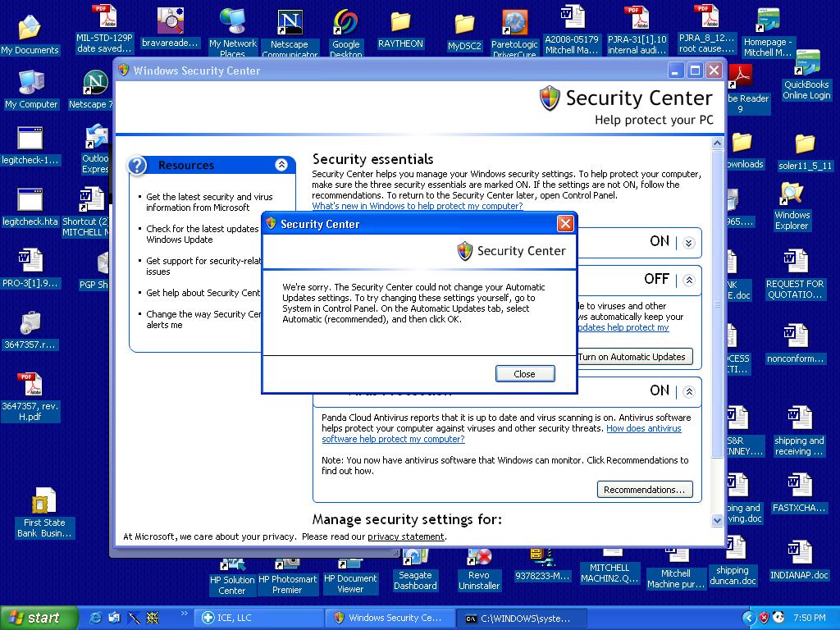Open bravareader desktop icon
This screenshot has width=840, height=630.
[x=170, y=29]
